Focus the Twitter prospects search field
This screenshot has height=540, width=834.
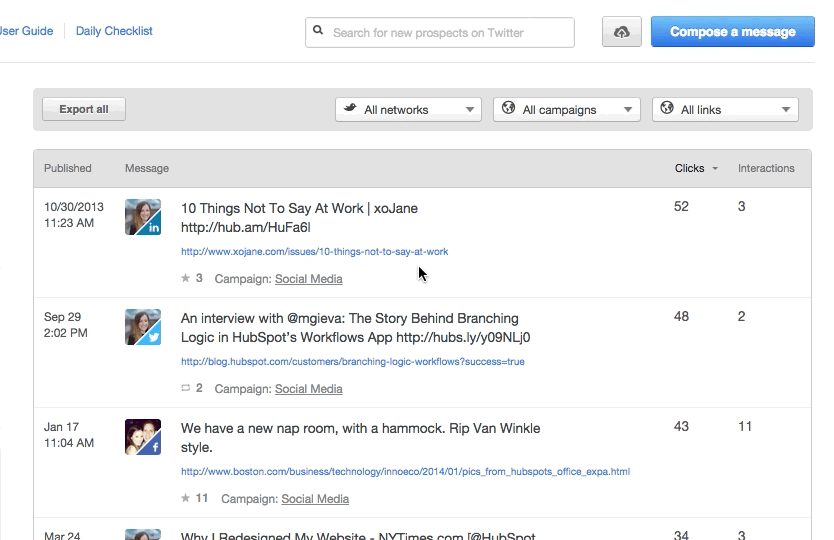click(445, 33)
